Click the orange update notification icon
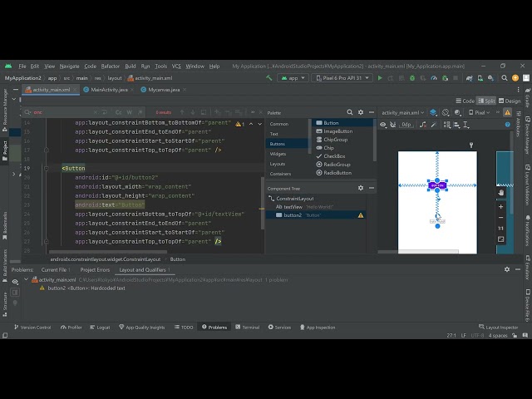The image size is (532, 399). click(515, 78)
